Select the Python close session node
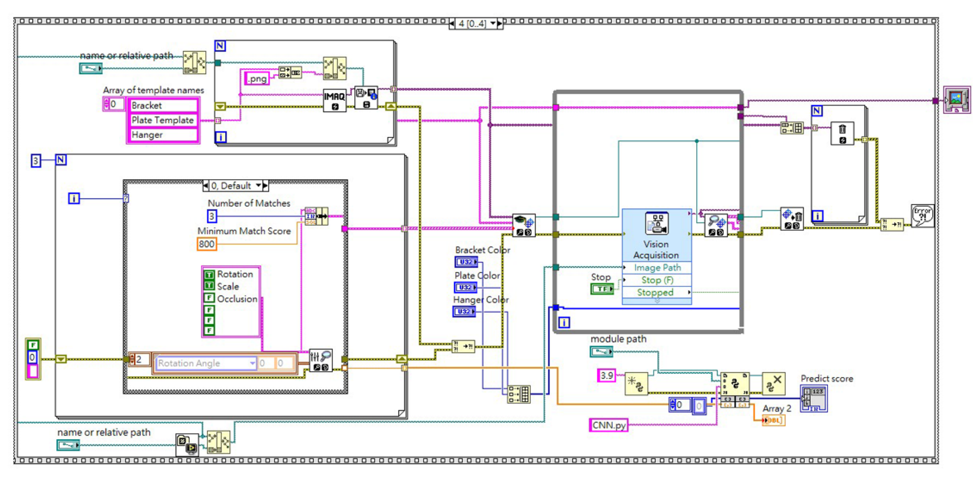 (x=773, y=383)
